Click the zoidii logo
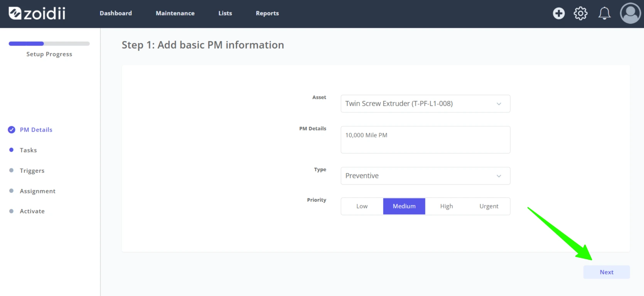Image resolution: width=644 pixels, height=296 pixels. coord(37,13)
